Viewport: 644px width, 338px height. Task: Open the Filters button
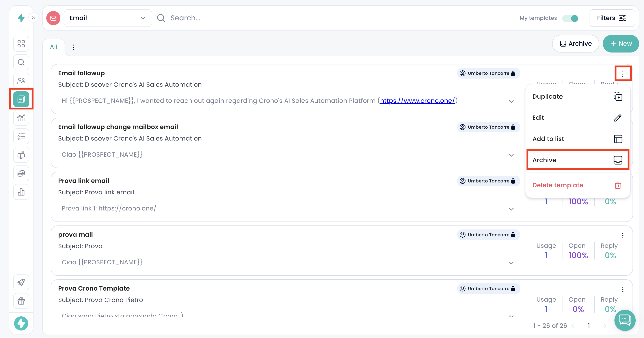pos(612,18)
